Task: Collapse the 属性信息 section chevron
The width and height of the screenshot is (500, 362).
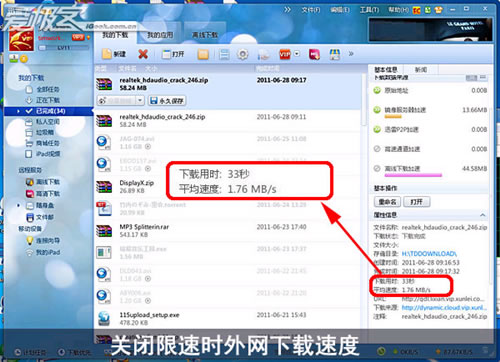Action: [482, 215]
